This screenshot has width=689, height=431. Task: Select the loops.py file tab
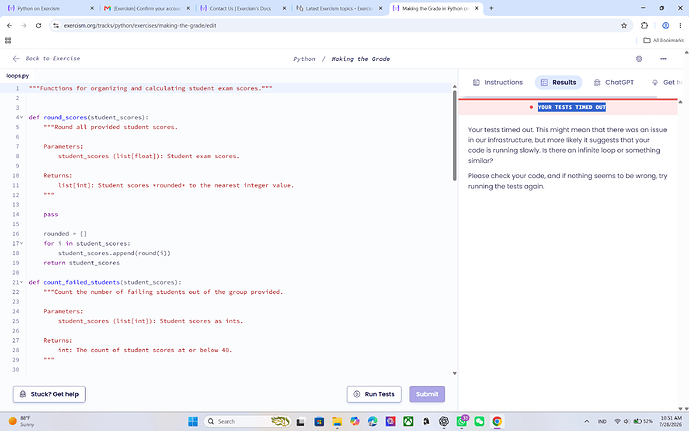18,76
